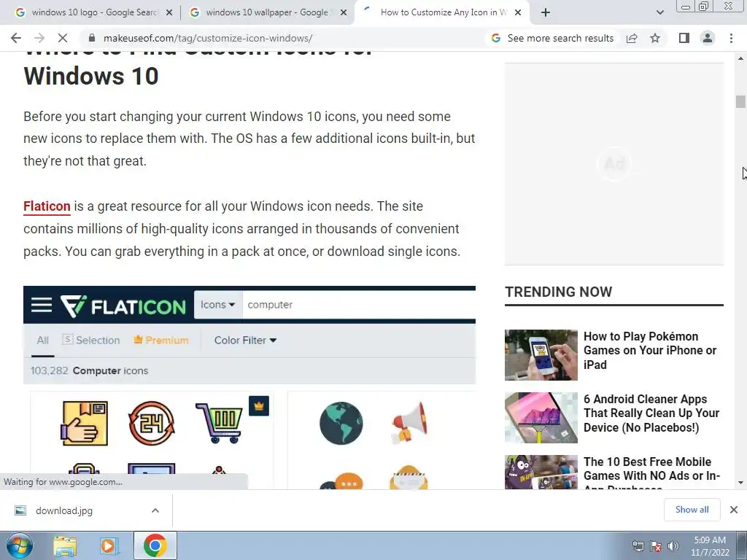
Task: Click the premium crown badge
Action: point(259,405)
